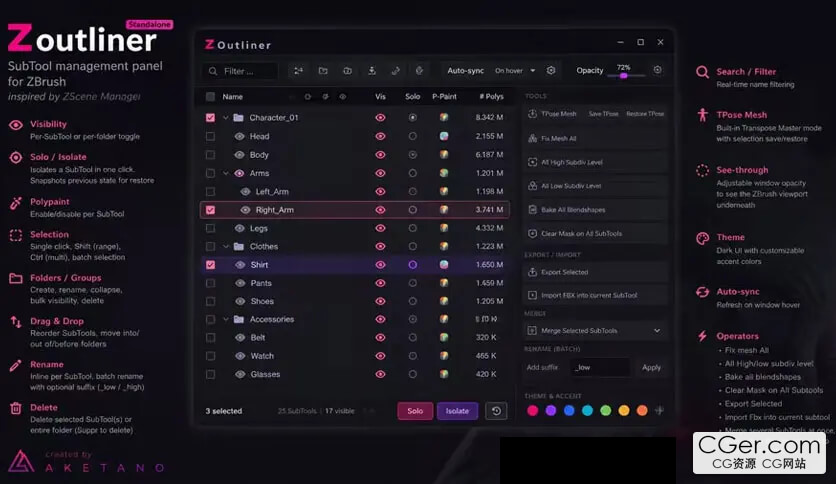This screenshot has height=484, width=836.
Task: Click the purple Isolate button
Action: pyautogui.click(x=457, y=411)
